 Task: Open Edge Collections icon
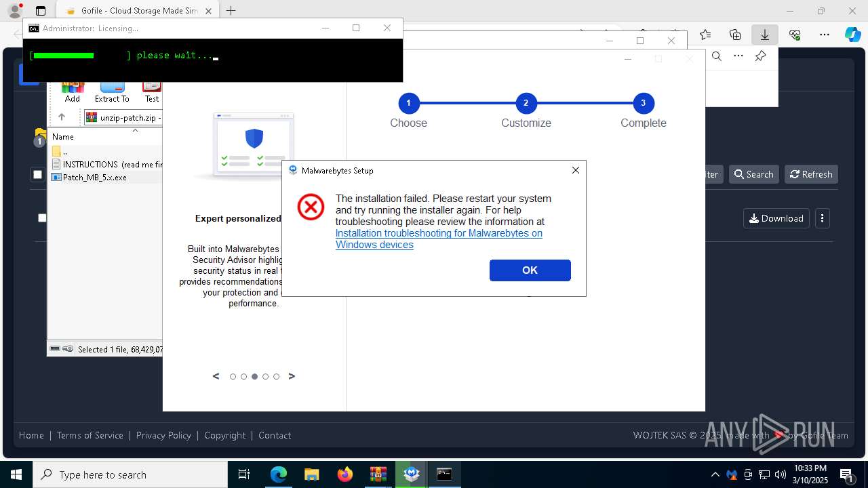tap(735, 35)
